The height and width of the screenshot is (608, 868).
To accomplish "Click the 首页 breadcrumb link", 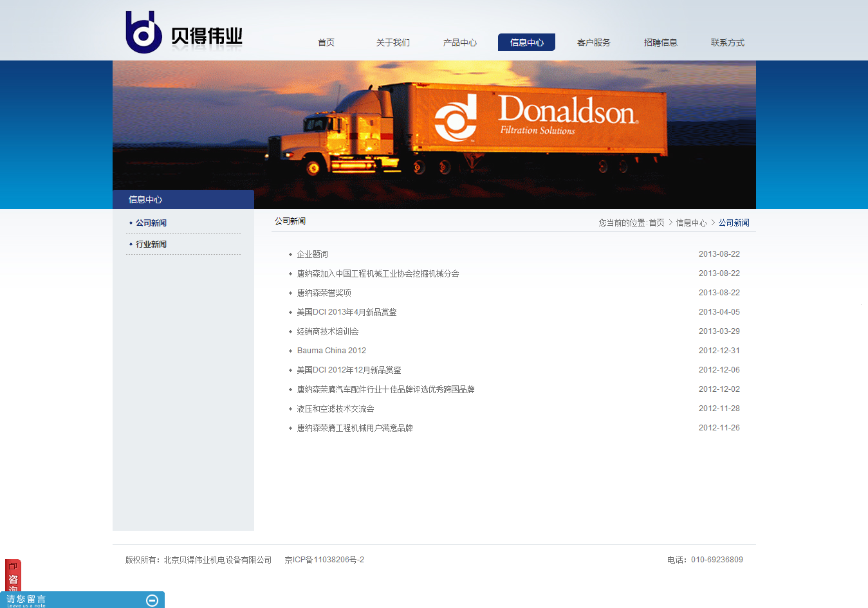I will pyautogui.click(x=656, y=223).
